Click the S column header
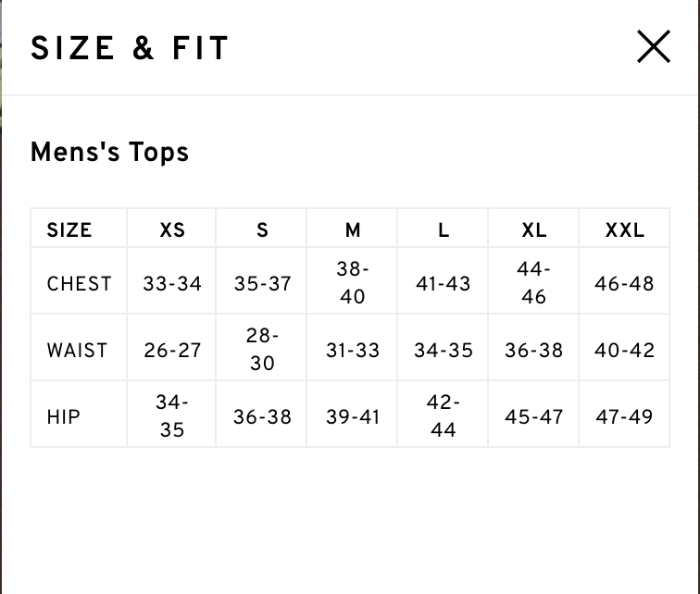The image size is (700, 594). 263,230
